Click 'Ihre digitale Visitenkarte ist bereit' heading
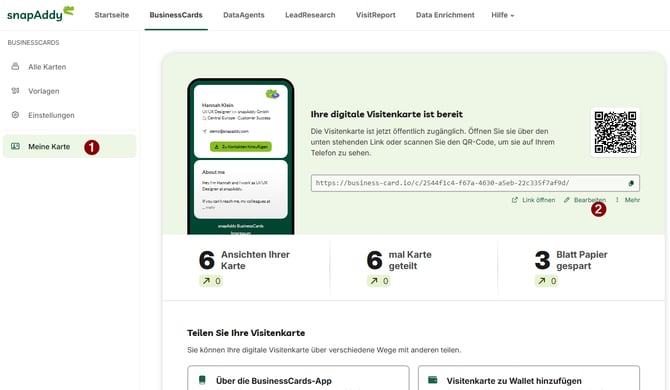 click(387, 114)
